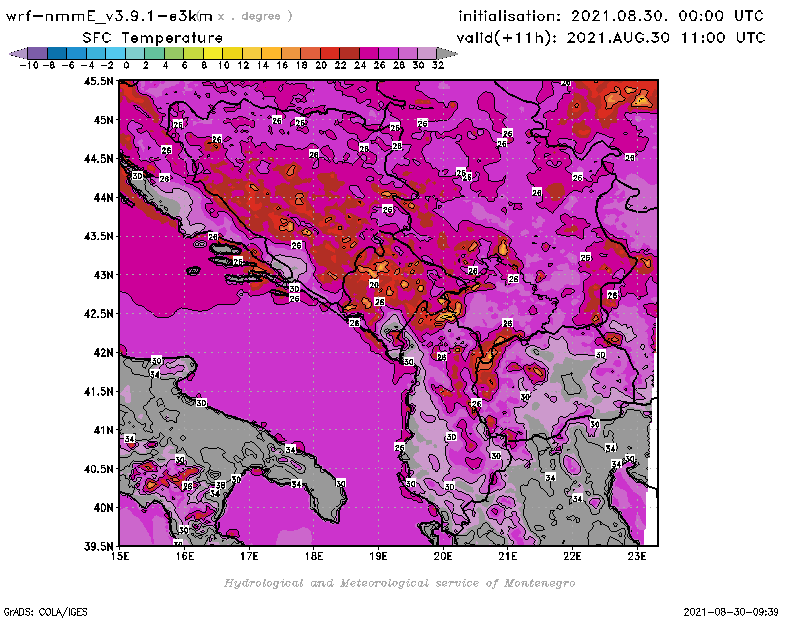The width and height of the screenshot is (800, 618).
Task: Click the '43.5N' latitude label
Action: (98, 236)
